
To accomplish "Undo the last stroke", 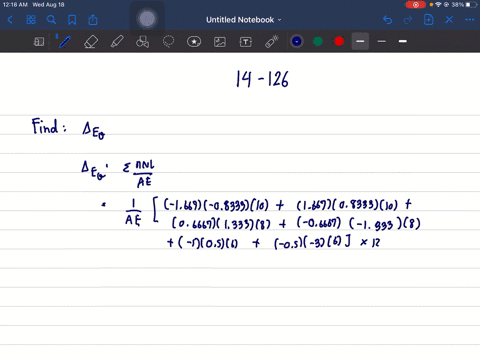I will click(387, 20).
